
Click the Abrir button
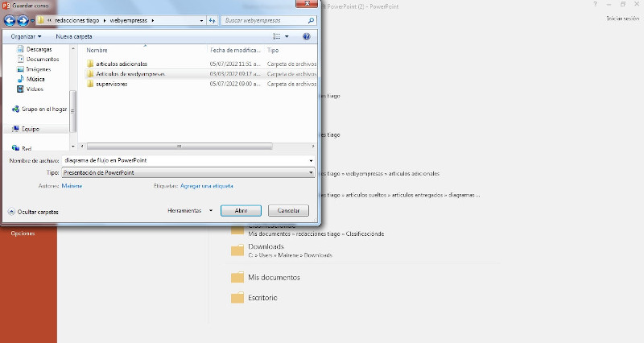click(x=241, y=210)
